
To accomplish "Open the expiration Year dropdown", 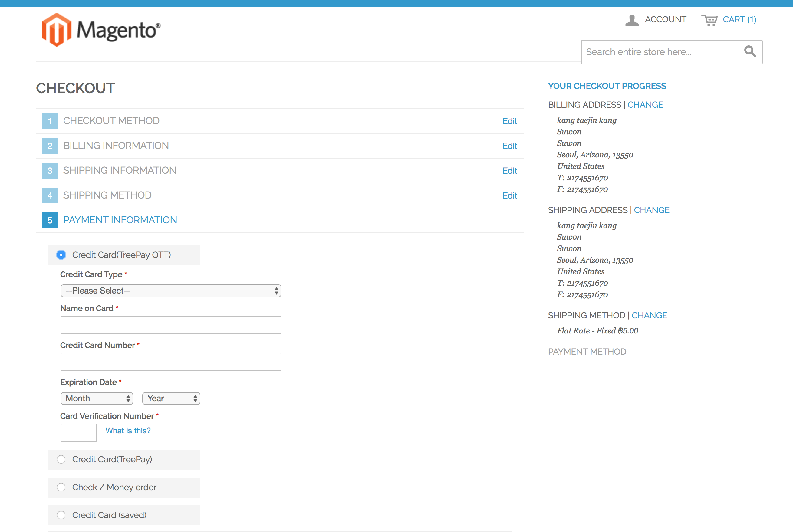I will point(171,398).
